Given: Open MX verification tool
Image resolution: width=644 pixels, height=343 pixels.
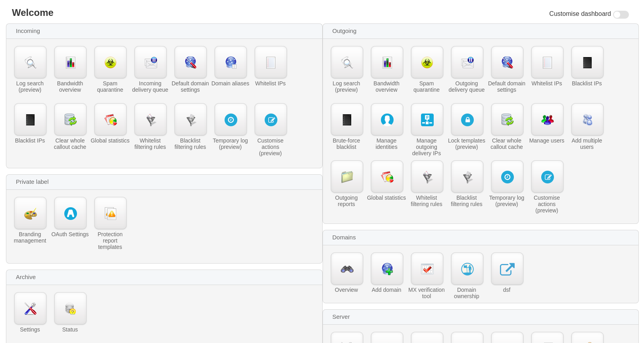Looking at the screenshot, I should [x=427, y=269].
